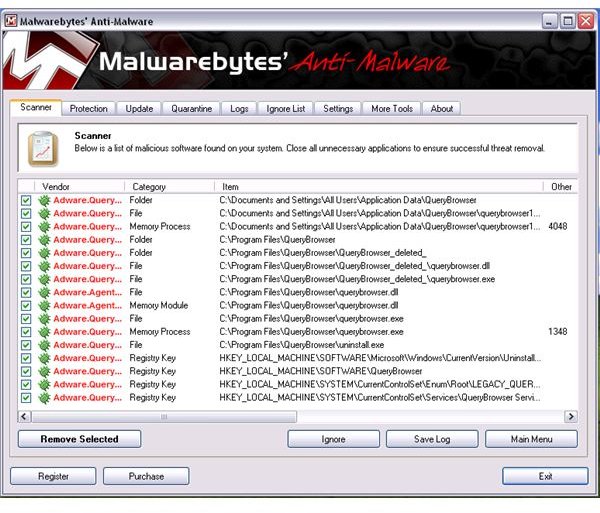The height and width of the screenshot is (513, 600).
Task: Click the Exit button
Action: [545, 476]
